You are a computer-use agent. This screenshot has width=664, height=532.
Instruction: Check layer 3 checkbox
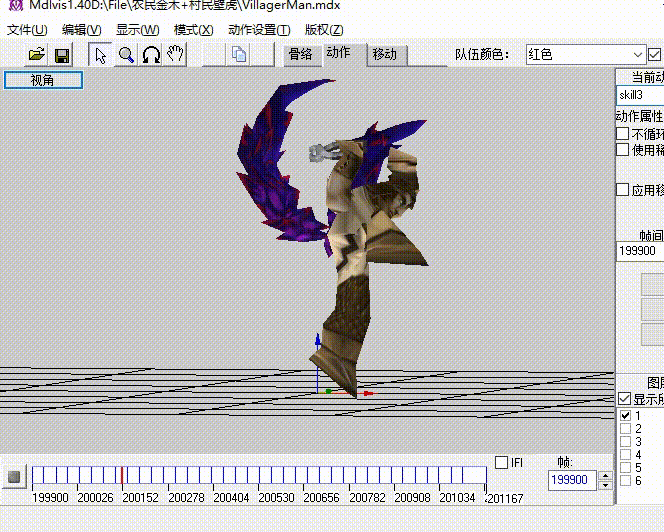(625, 441)
